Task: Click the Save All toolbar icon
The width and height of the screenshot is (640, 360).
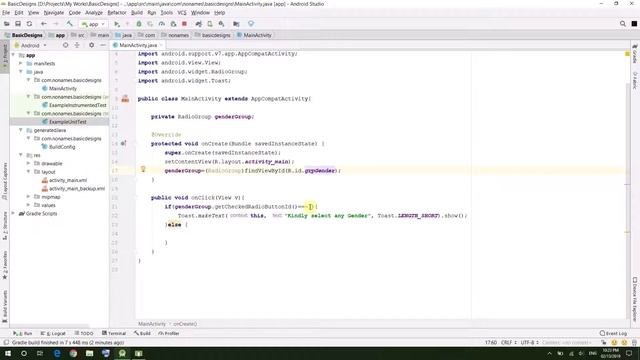Action: [x=18, y=24]
